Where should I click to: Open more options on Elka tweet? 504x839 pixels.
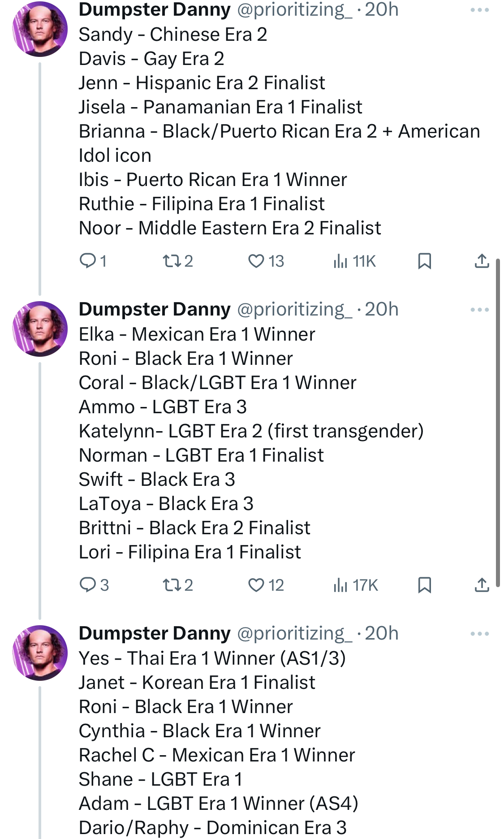480,310
